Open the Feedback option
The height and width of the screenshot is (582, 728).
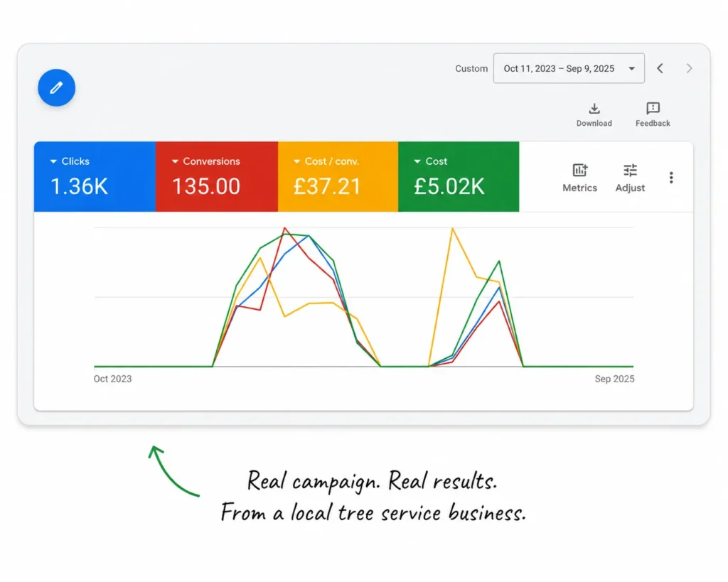tap(653, 114)
